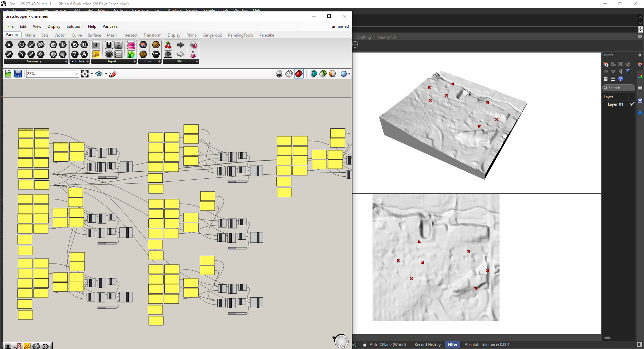Open the unnamed document label at top right
This screenshot has height=349, width=644.
tap(340, 26)
